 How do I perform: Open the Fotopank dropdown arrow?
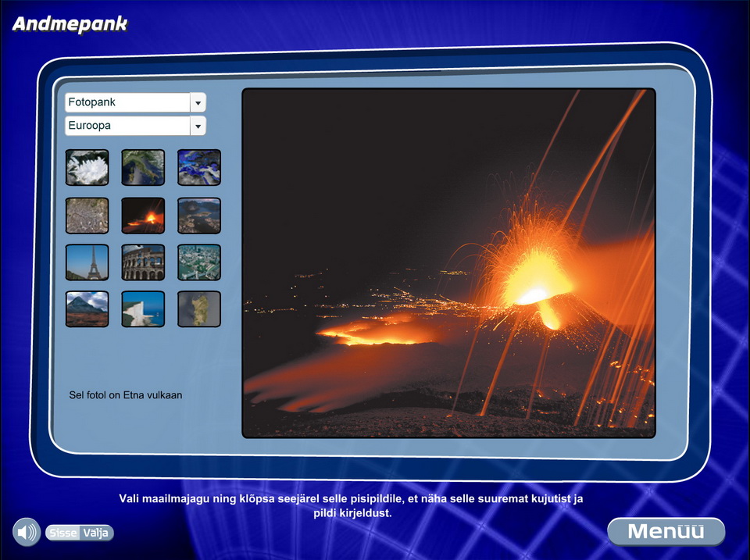(x=198, y=102)
